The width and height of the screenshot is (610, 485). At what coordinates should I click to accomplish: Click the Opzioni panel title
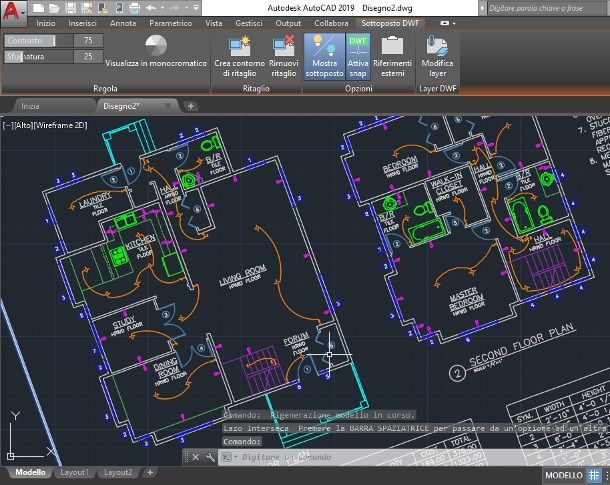coord(358,88)
